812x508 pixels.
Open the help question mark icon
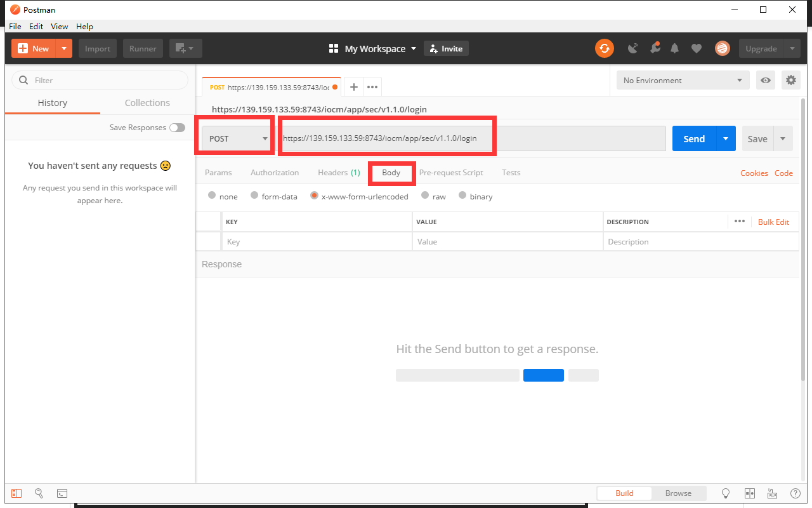point(795,493)
